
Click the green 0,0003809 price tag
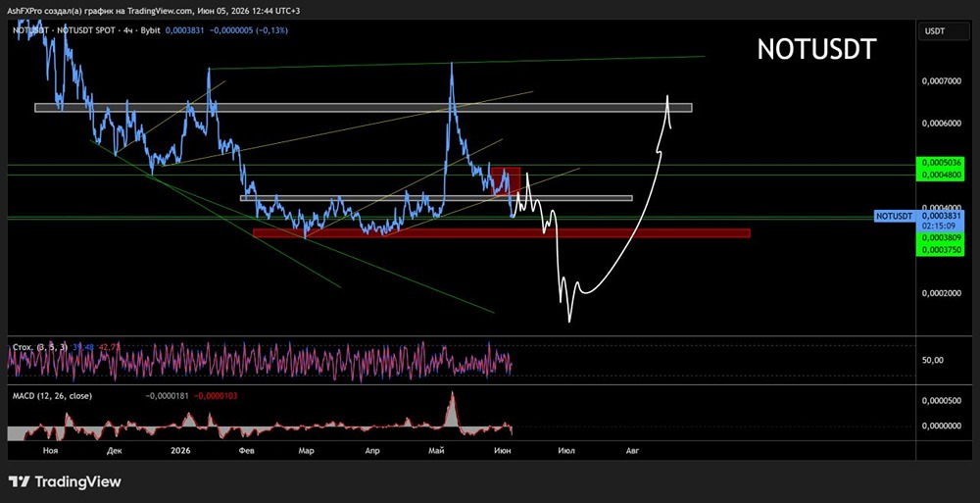[x=941, y=238]
